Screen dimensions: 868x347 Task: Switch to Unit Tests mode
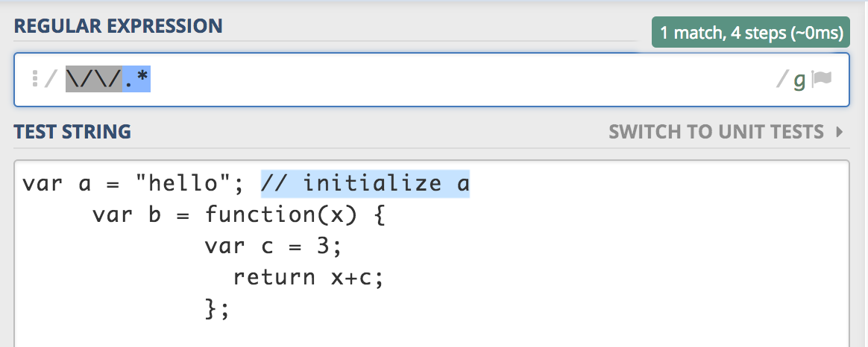[716, 133]
